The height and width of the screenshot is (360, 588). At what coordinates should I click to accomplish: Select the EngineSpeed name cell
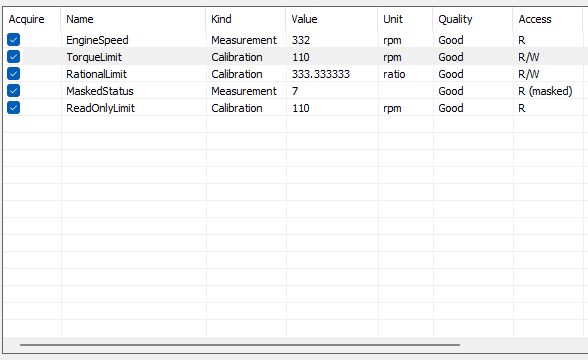[97, 40]
